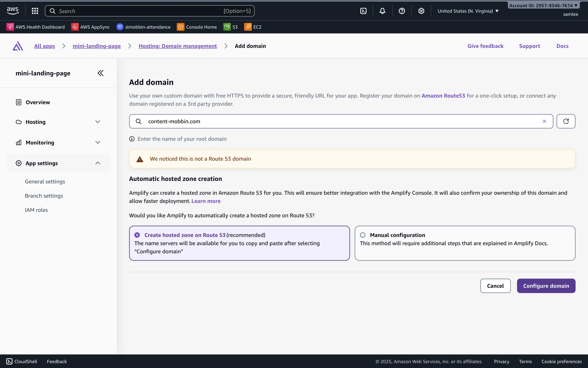The width and height of the screenshot is (588, 368).
Task: Click into the root domain input field
Action: click(337, 121)
